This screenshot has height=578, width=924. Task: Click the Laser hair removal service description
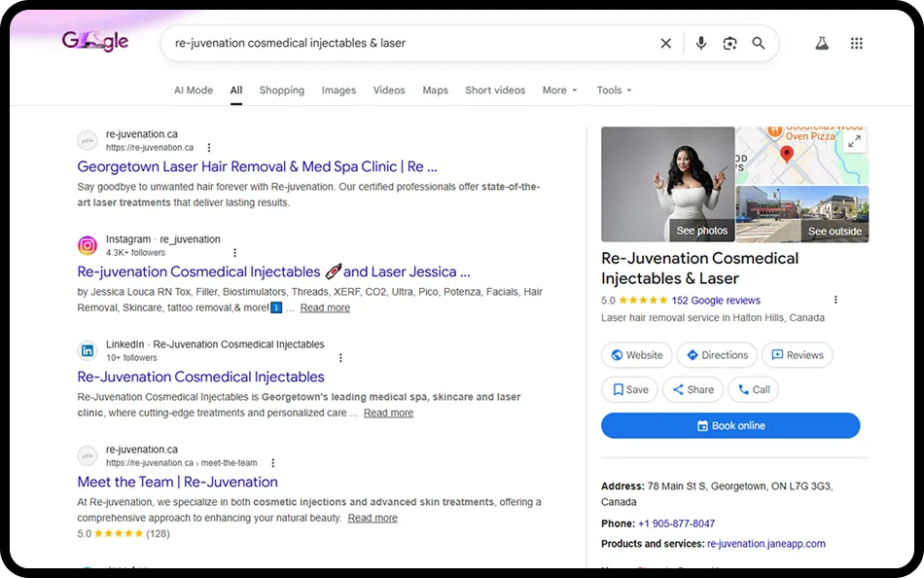click(712, 318)
